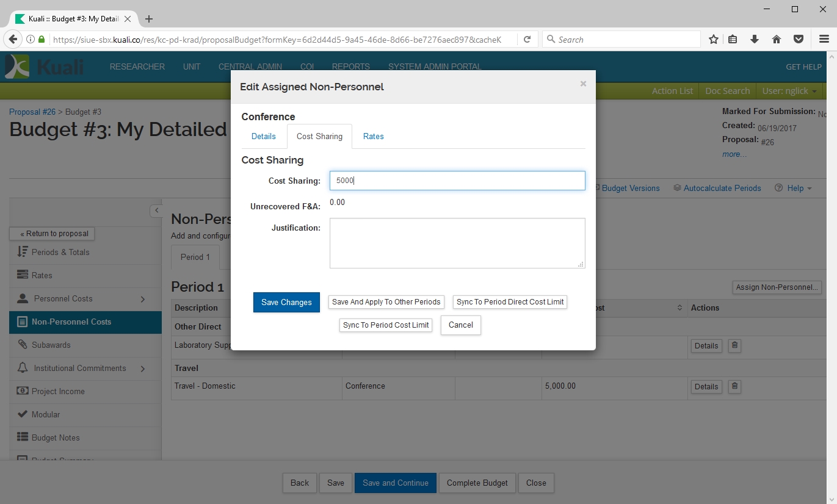837x504 pixels.
Task: Click Firefox bookmark star icon
Action: [713, 40]
